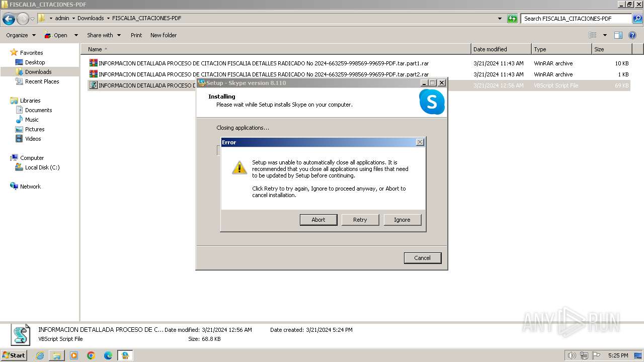Sort by Type column header
This screenshot has width=644, height=362.
point(561,49)
